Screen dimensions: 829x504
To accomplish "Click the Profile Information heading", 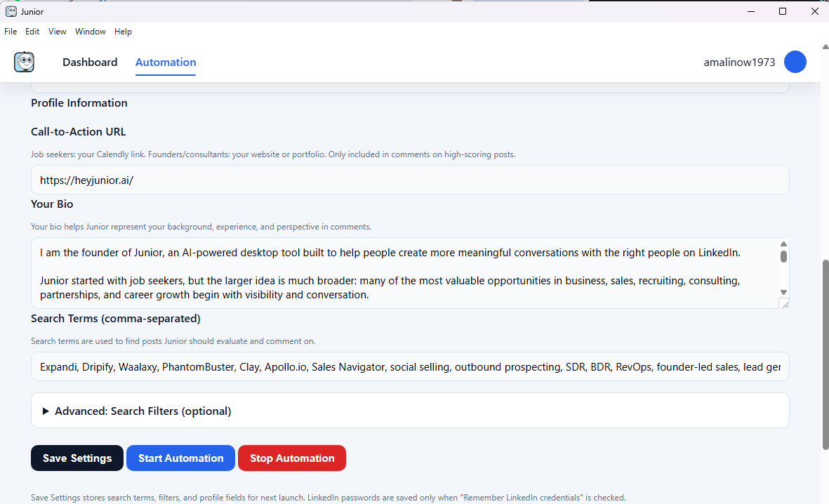I will click(79, 103).
